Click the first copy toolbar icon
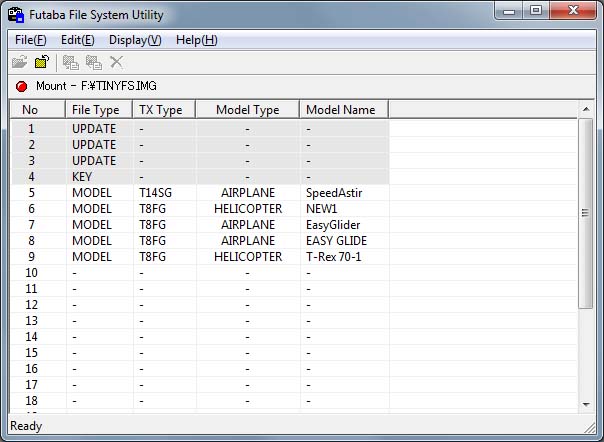This screenshot has width=604, height=442. (x=71, y=62)
